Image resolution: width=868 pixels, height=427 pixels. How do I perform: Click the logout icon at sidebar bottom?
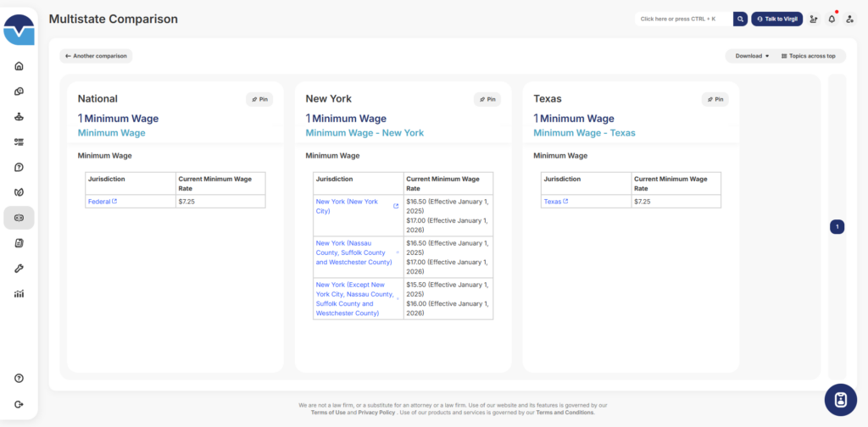(x=19, y=404)
